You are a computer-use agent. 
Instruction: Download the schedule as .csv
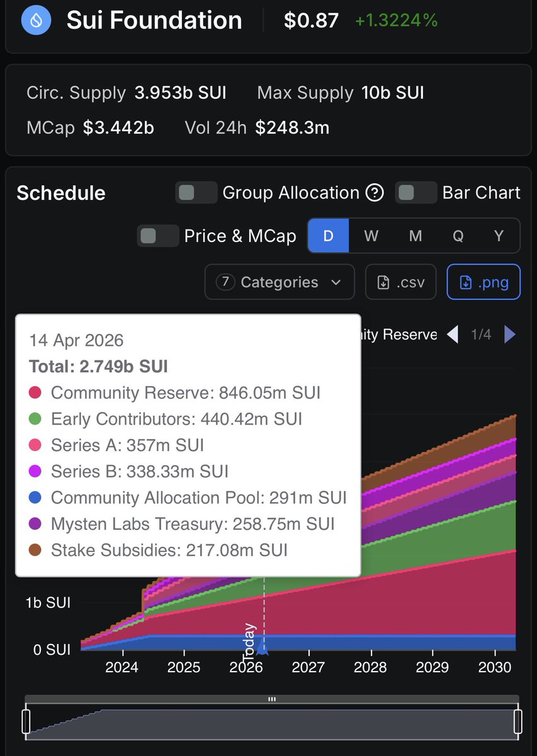tap(400, 282)
